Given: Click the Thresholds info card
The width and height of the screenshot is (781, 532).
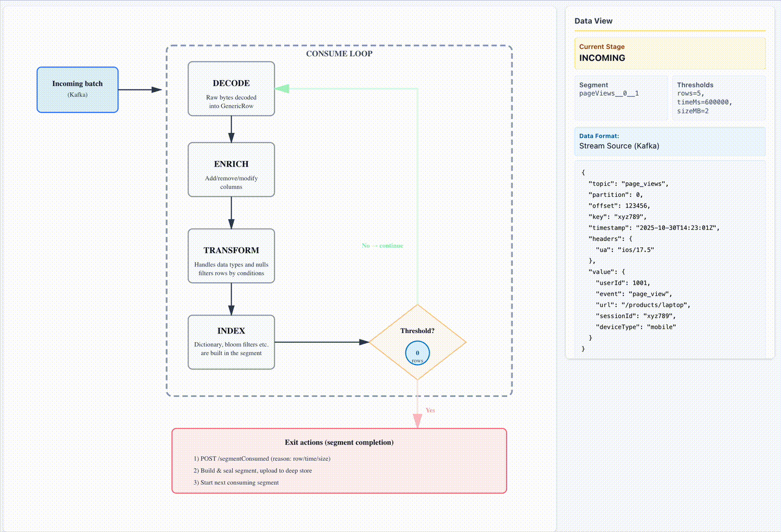Looking at the screenshot, I should [719, 98].
